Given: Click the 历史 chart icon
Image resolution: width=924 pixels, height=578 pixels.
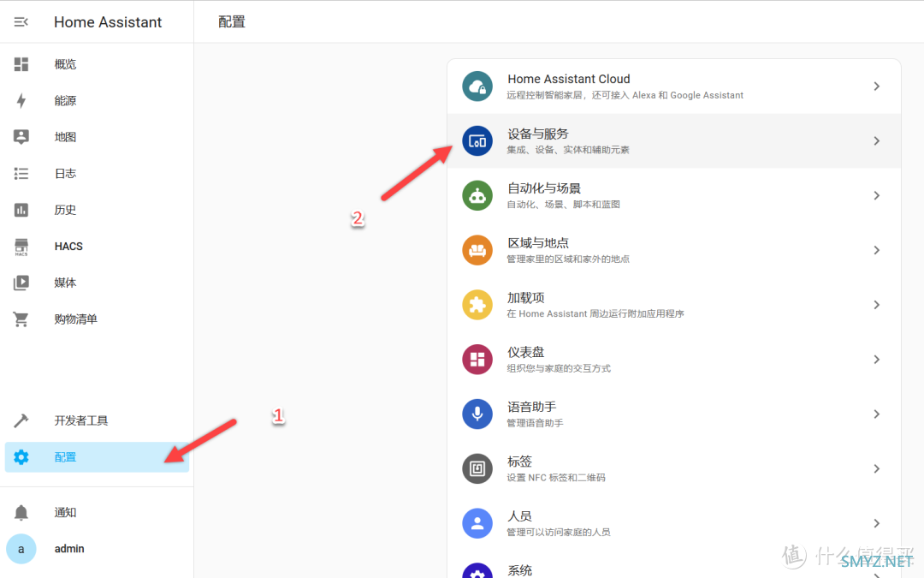Looking at the screenshot, I should click(x=21, y=210).
